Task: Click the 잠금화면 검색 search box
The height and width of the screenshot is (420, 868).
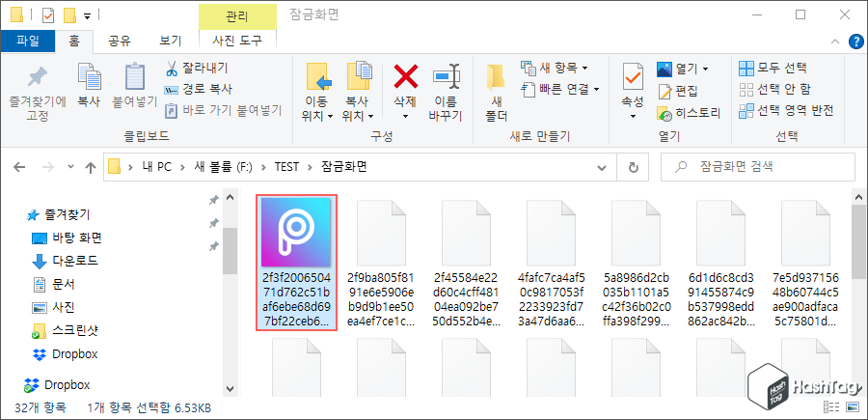Action: pos(758,167)
